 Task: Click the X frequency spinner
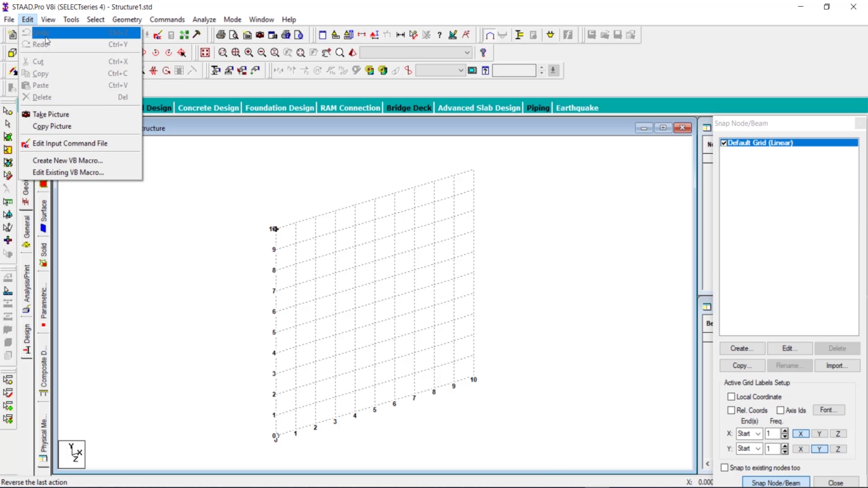tap(785, 434)
